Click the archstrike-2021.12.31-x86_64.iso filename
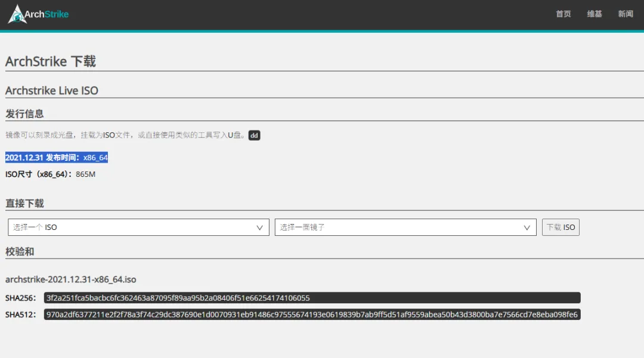 pyautogui.click(x=70, y=279)
